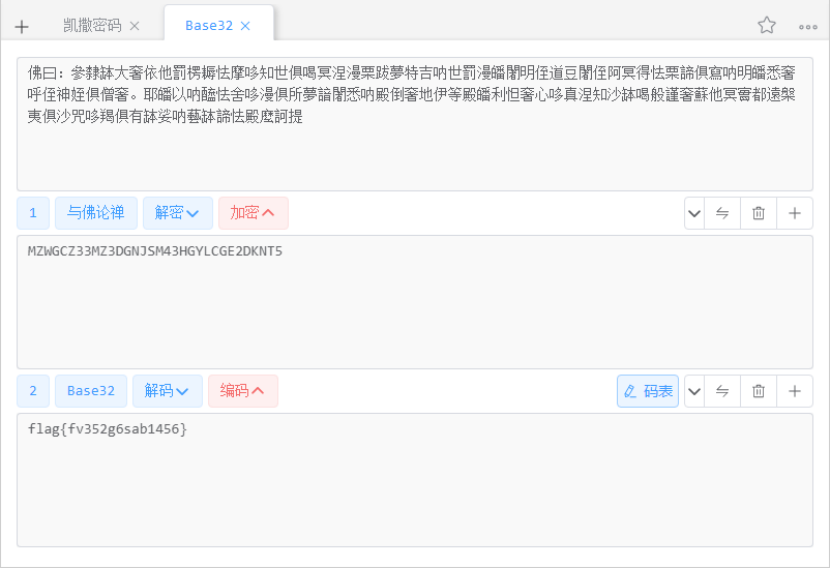831x569 pixels.
Task: Delete step 1 with its trash icon
Action: coord(758,213)
